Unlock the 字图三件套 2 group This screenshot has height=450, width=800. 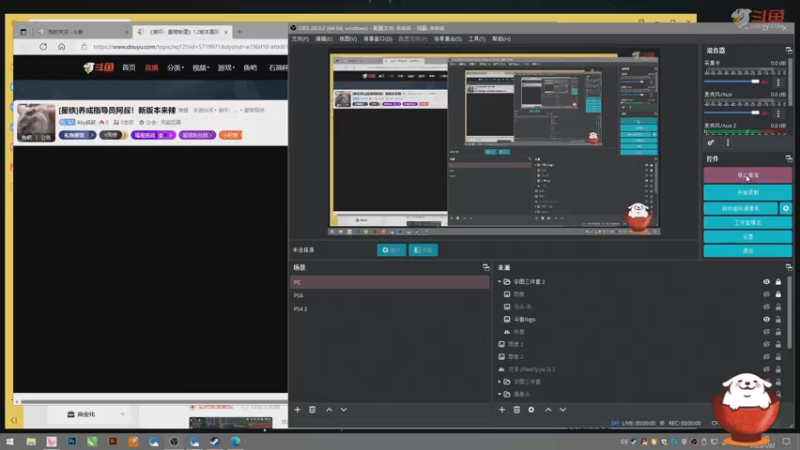[x=778, y=282]
